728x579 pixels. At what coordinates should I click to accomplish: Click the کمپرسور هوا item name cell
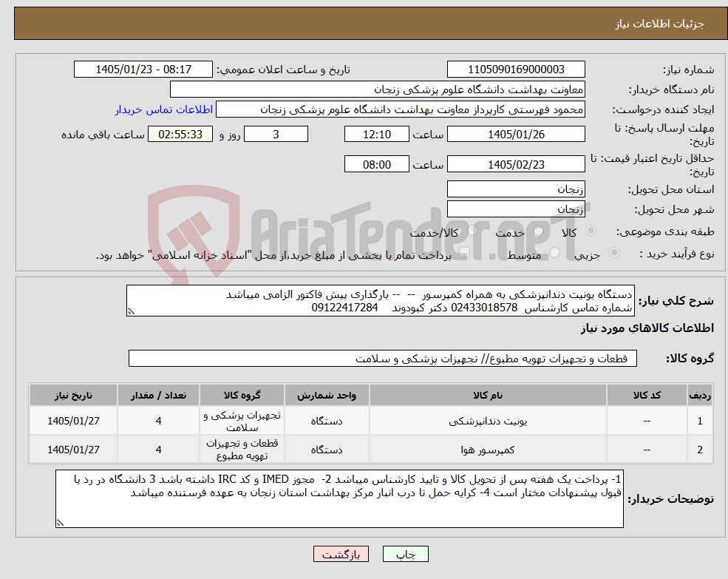[x=488, y=450]
